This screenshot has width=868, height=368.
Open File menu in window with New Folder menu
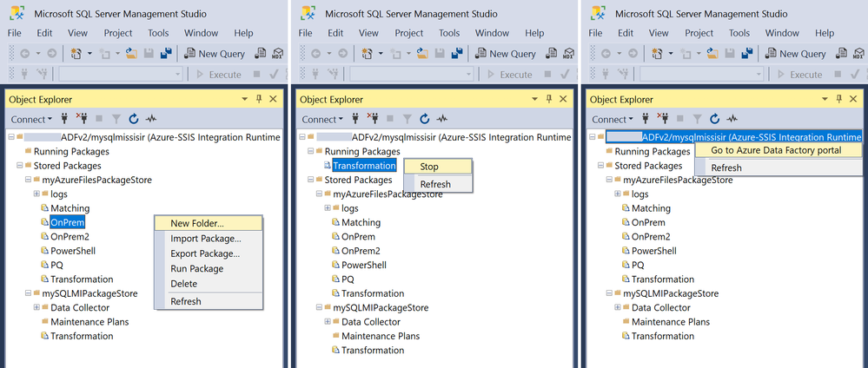coord(15,33)
